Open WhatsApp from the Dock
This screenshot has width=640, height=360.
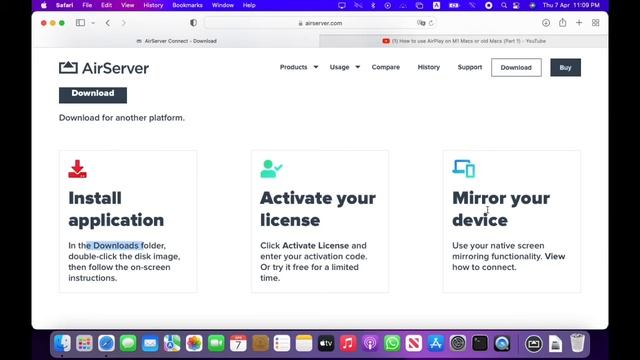point(392,343)
